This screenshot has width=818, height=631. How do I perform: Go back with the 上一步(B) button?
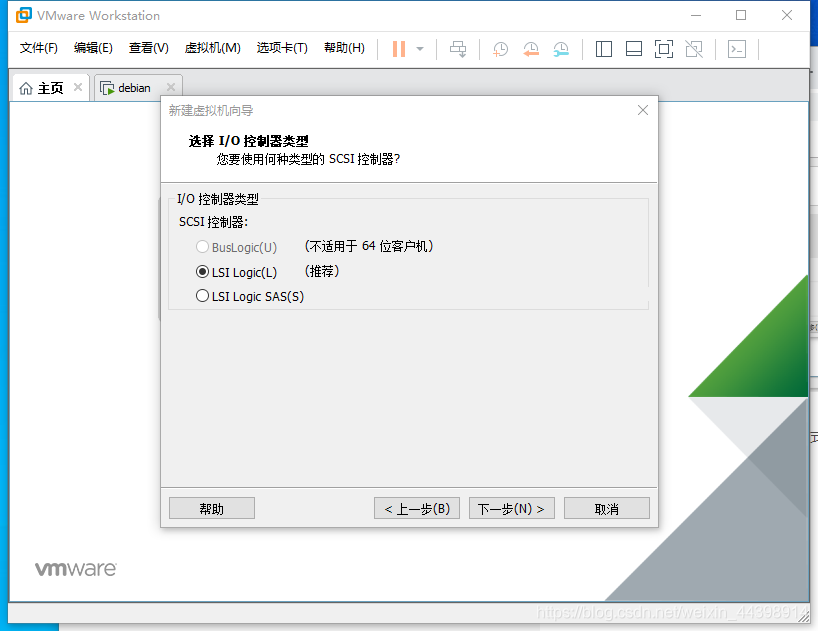(x=417, y=508)
